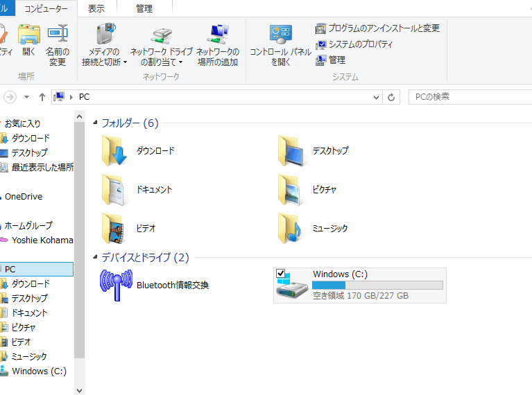The width and height of the screenshot is (532, 395).
Task: Click the 名前の変更 rename icon
Action: tap(58, 35)
